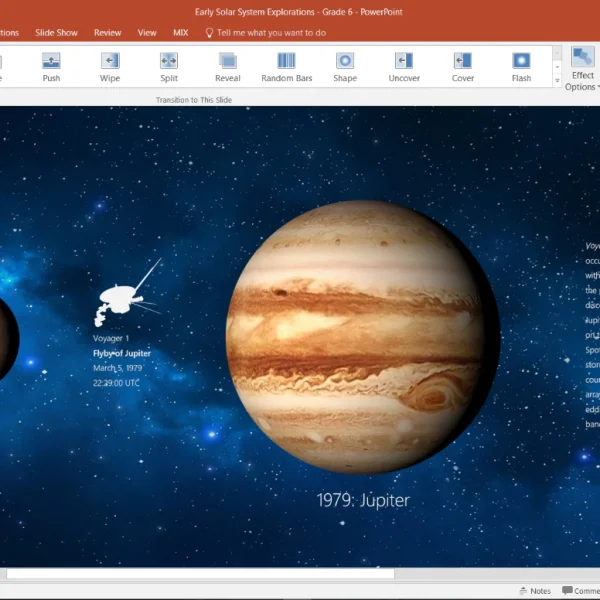Select the 'Voyager 1' text label

(x=111, y=338)
